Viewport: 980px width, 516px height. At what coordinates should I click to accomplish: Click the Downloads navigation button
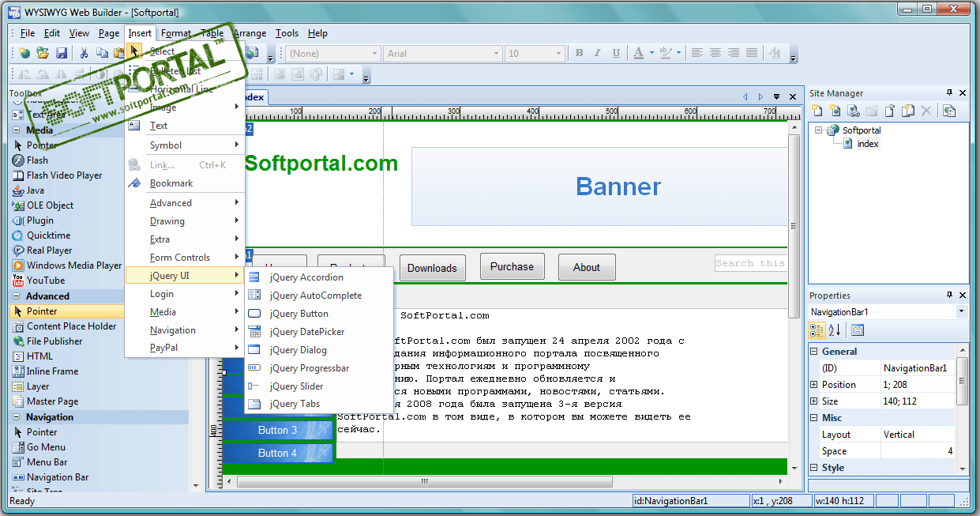pos(432,268)
